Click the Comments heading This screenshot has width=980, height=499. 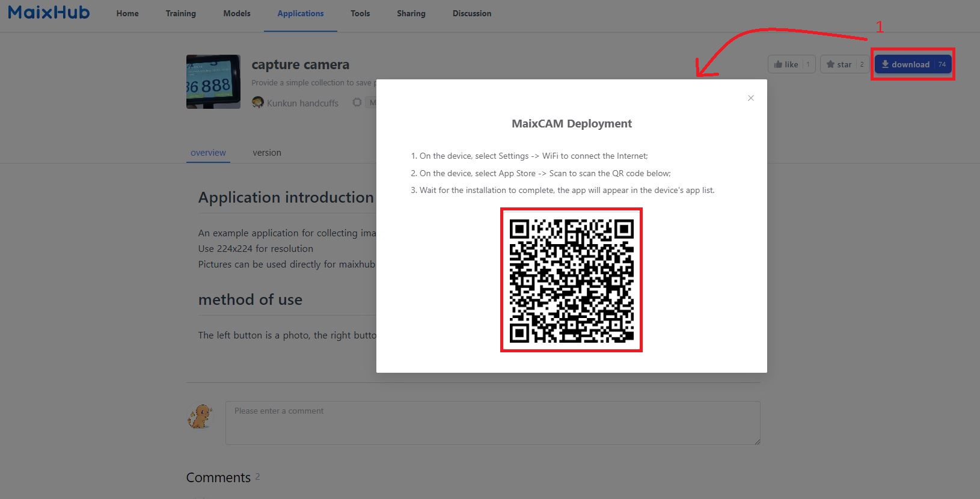pos(218,477)
